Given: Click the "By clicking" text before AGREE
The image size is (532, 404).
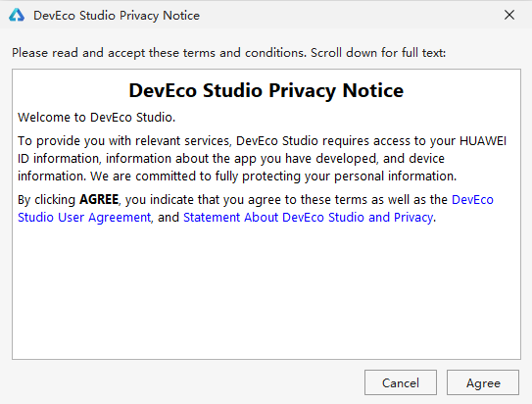Looking at the screenshot, I should [46, 200].
